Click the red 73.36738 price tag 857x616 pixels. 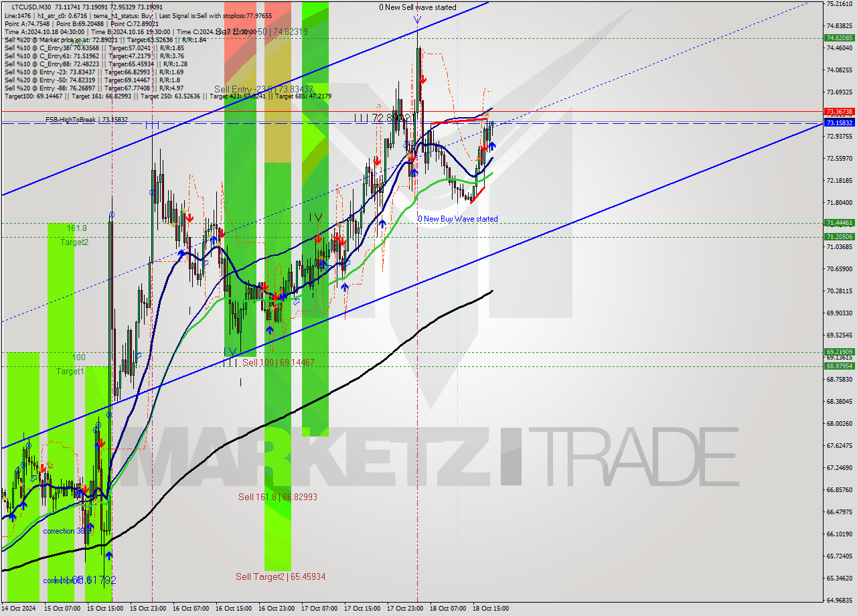839,112
